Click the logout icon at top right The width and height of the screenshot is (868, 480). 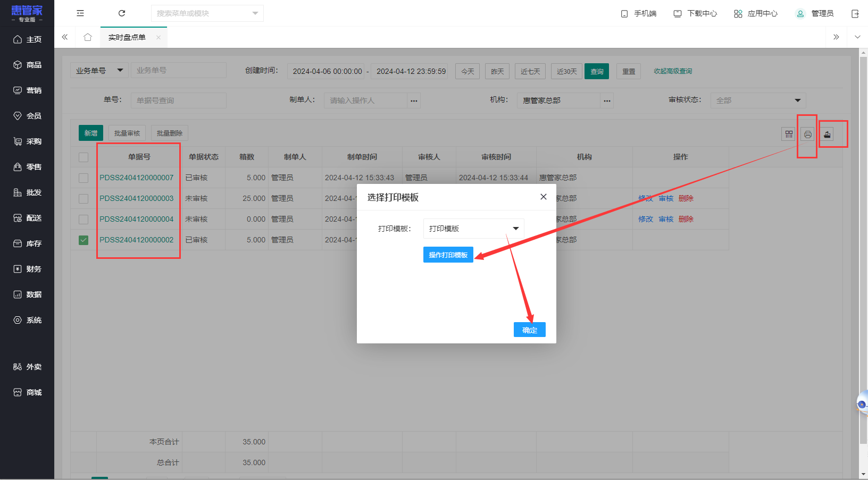coord(855,13)
